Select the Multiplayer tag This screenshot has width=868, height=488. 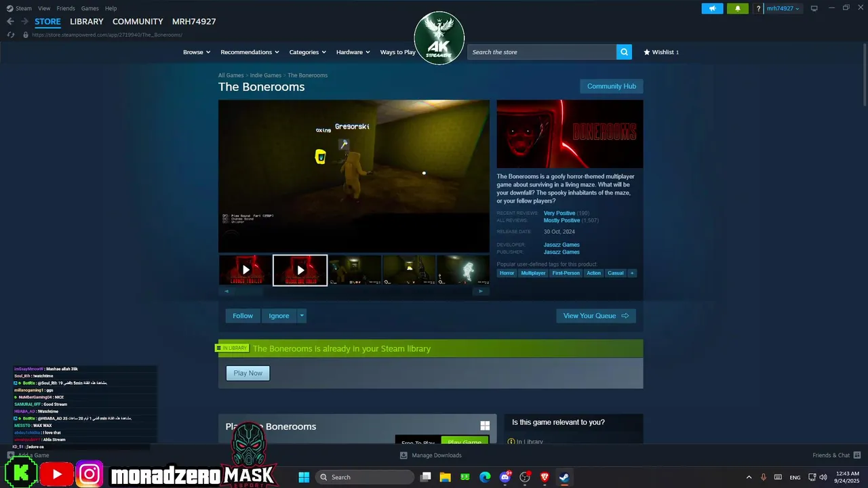pos(533,273)
